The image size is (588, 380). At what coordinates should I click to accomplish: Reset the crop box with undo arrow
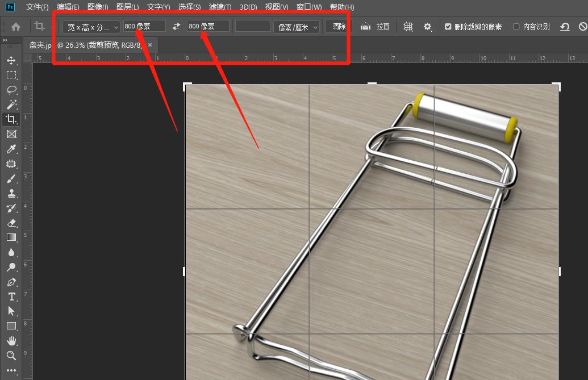coord(565,27)
